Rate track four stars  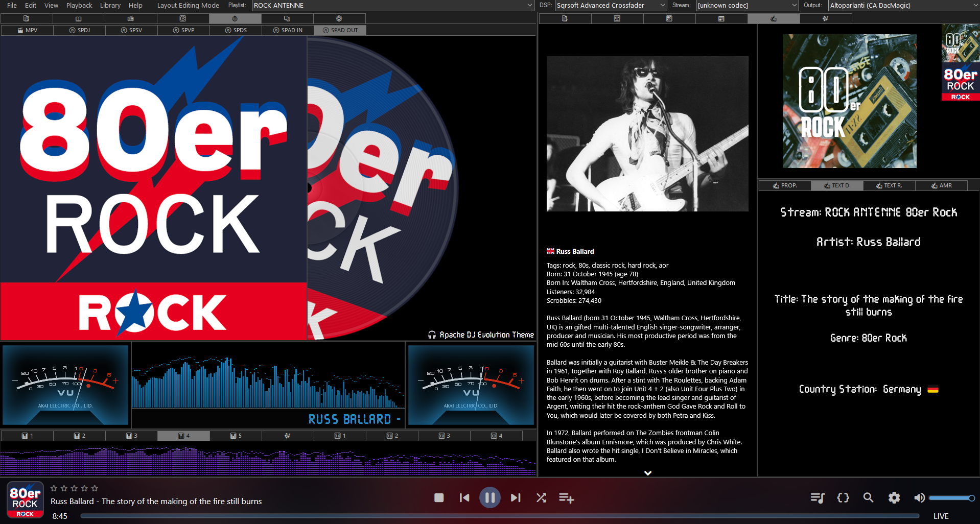click(x=84, y=488)
